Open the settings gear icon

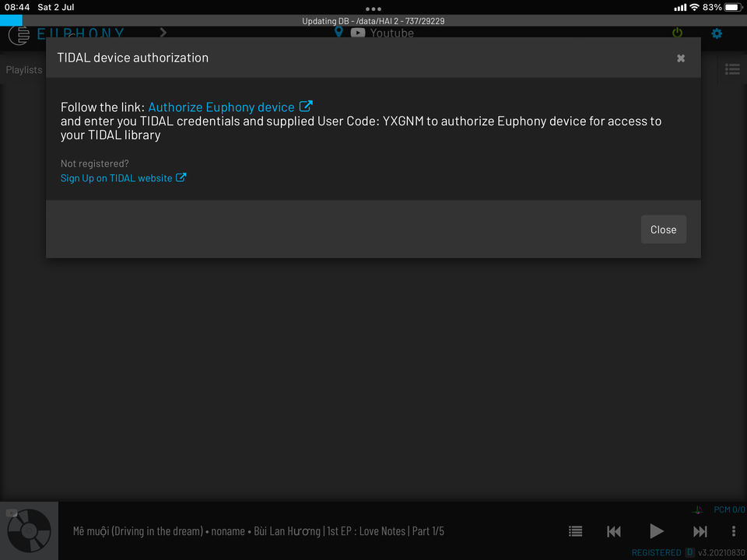717,33
